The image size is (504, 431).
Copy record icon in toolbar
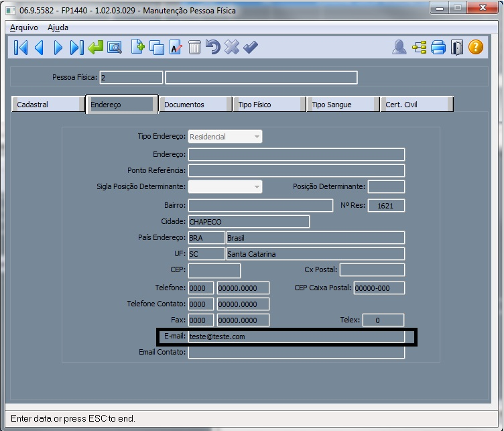click(157, 48)
